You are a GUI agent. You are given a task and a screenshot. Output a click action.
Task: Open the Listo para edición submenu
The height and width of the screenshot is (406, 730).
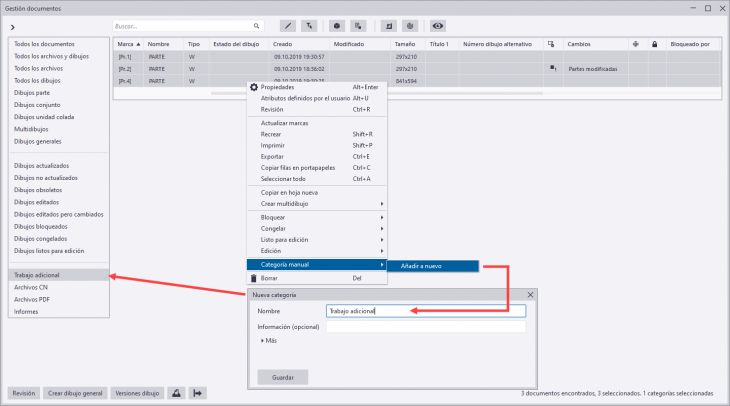317,240
